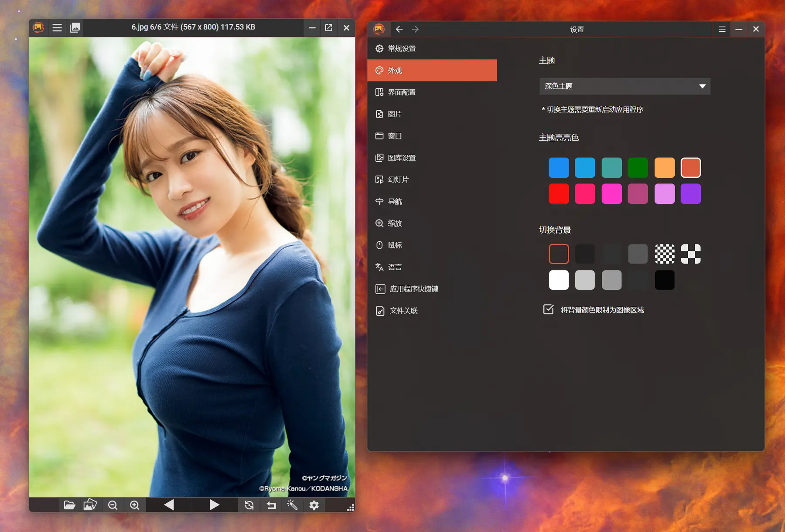This screenshot has height=532, width=785.
Task: Open settings via the gear icon in the viewer toolbar
Action: coord(314,505)
